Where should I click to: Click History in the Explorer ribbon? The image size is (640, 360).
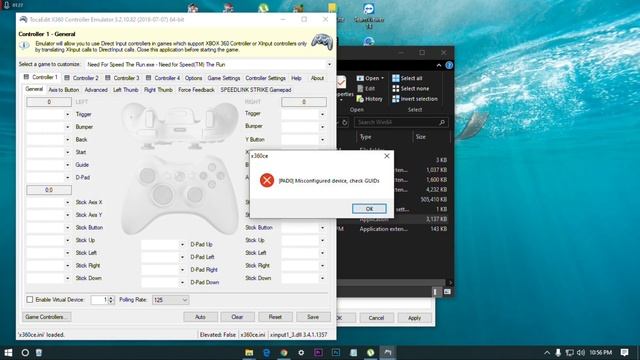pyautogui.click(x=369, y=99)
